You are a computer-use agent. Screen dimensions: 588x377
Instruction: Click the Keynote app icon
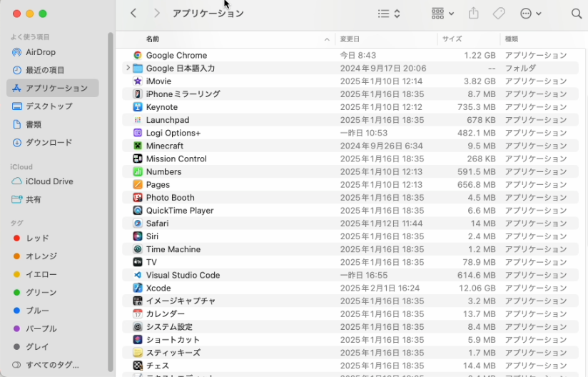point(138,107)
